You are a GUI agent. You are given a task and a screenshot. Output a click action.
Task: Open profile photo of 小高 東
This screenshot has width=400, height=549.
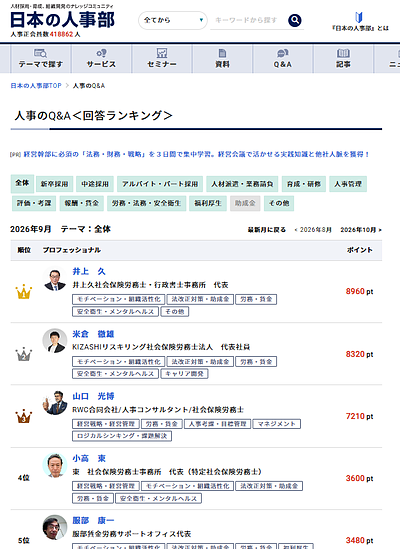[x=55, y=465]
